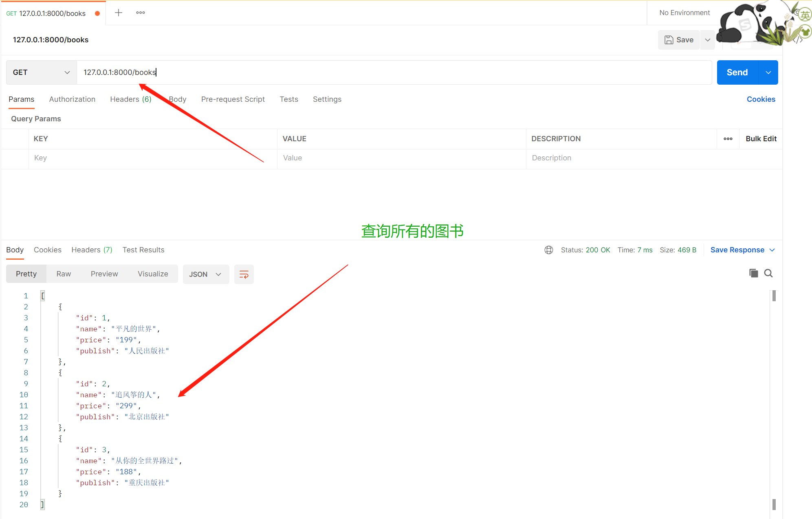
Task: Switch to response Headers (7) tab
Action: (x=92, y=250)
